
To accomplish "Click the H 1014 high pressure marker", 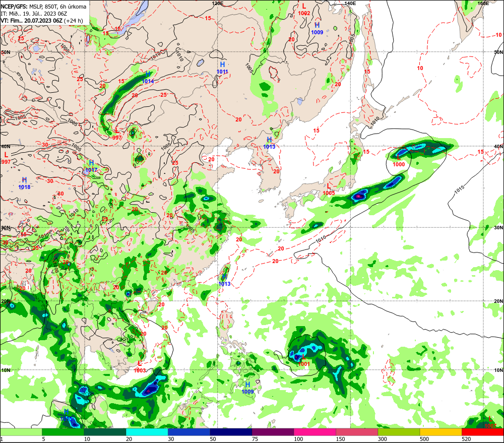I will pos(148,78).
